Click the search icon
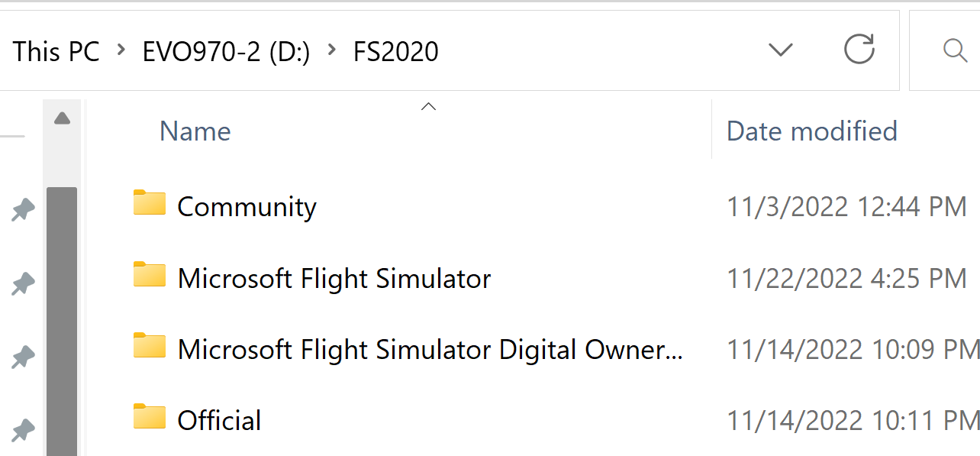The height and width of the screenshot is (456, 980). (956, 50)
